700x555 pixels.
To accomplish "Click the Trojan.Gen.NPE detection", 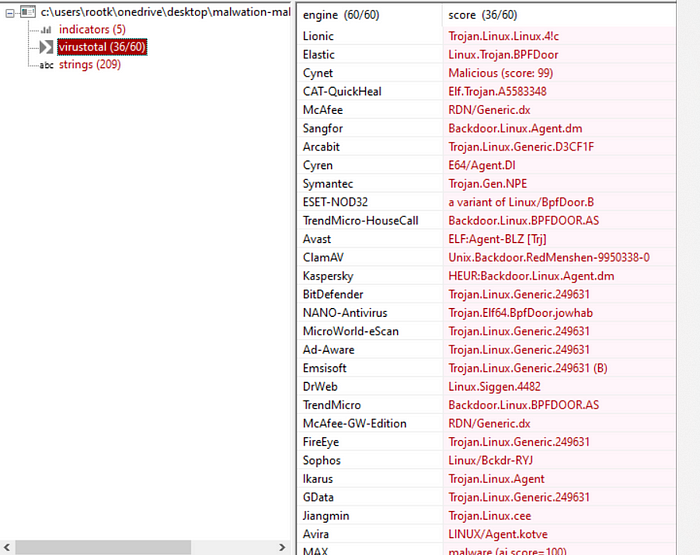I will pos(488,184).
